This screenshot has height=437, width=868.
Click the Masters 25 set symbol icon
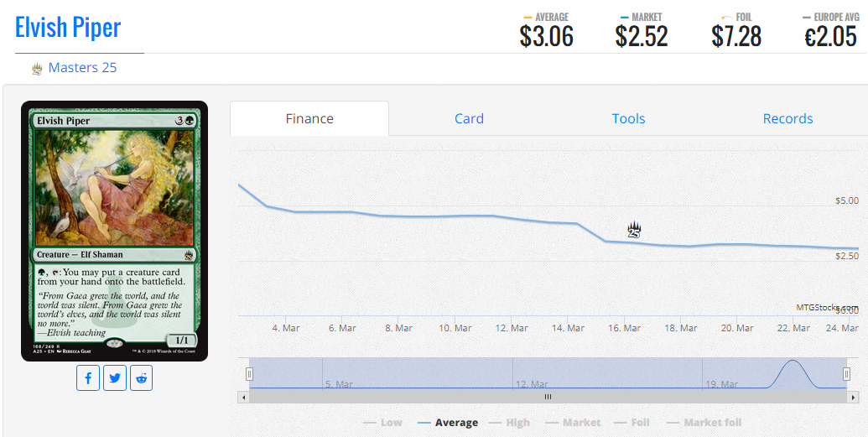pos(37,69)
